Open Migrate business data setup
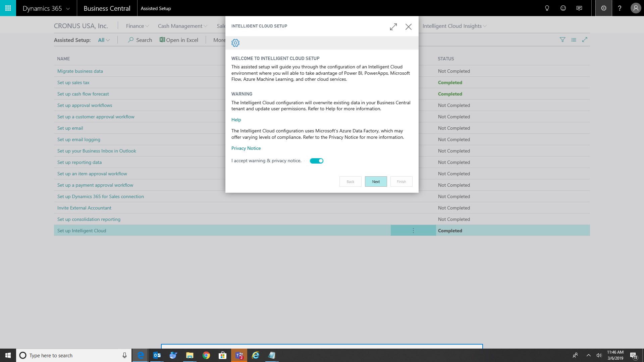This screenshot has height=362, width=644. click(80, 71)
